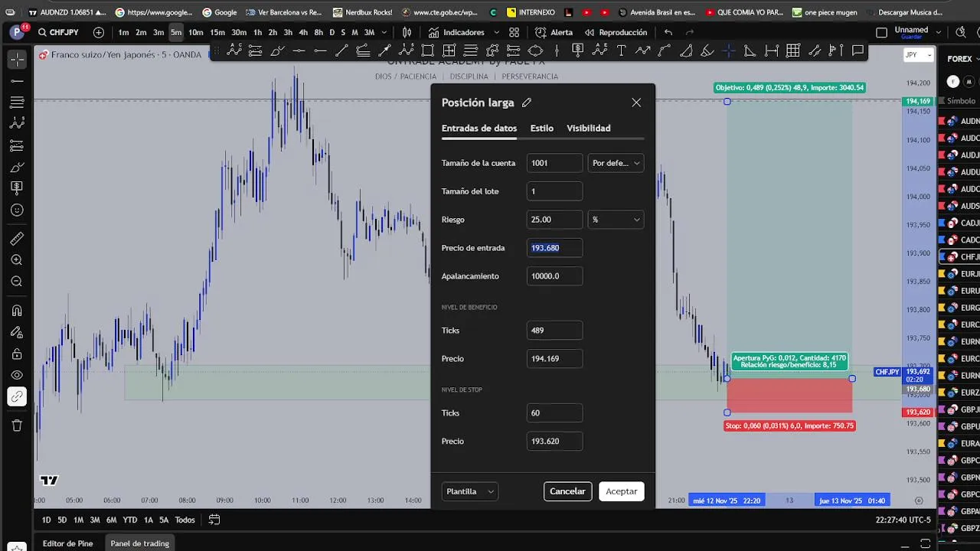Click the Apalancamiento input field
Image resolution: width=980 pixels, height=551 pixels.
click(x=555, y=276)
